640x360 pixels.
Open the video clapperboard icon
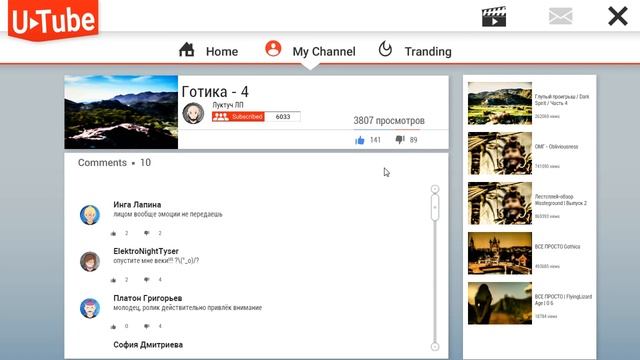click(494, 17)
